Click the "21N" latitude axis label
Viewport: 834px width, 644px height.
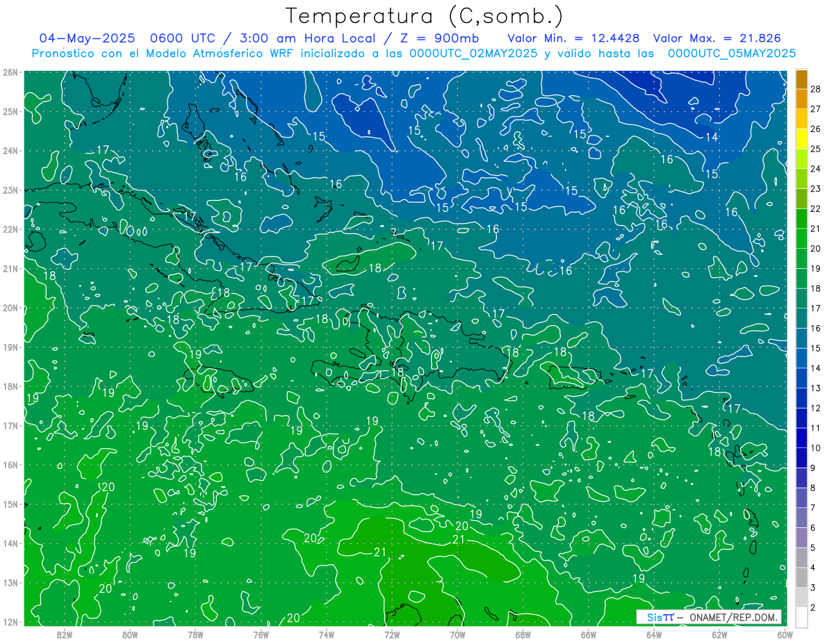coord(10,269)
